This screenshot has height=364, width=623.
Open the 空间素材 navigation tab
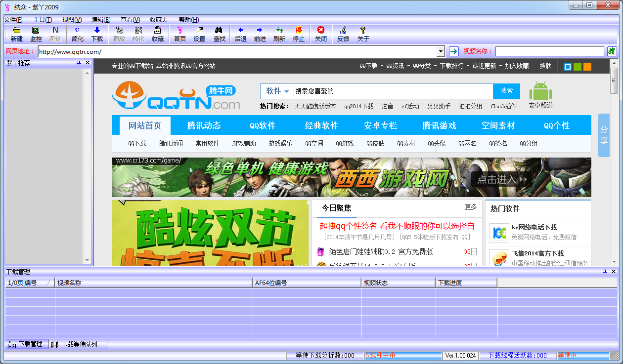(498, 125)
